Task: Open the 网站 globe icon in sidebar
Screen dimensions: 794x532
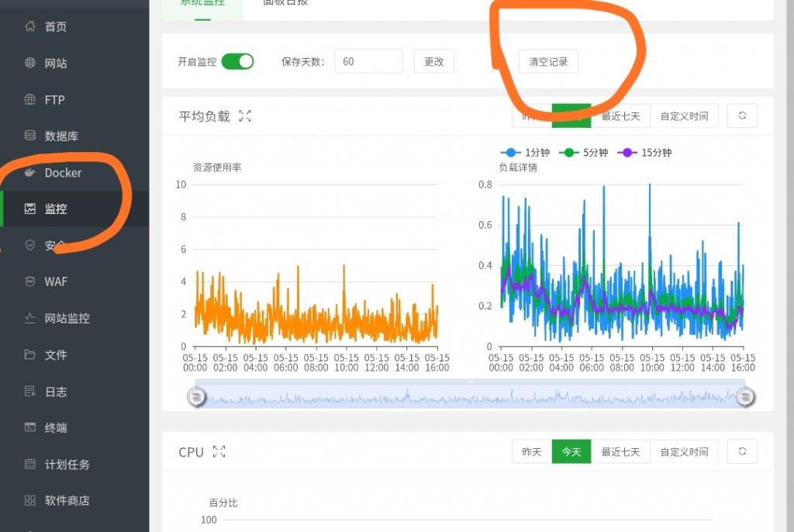Action: 30,63
